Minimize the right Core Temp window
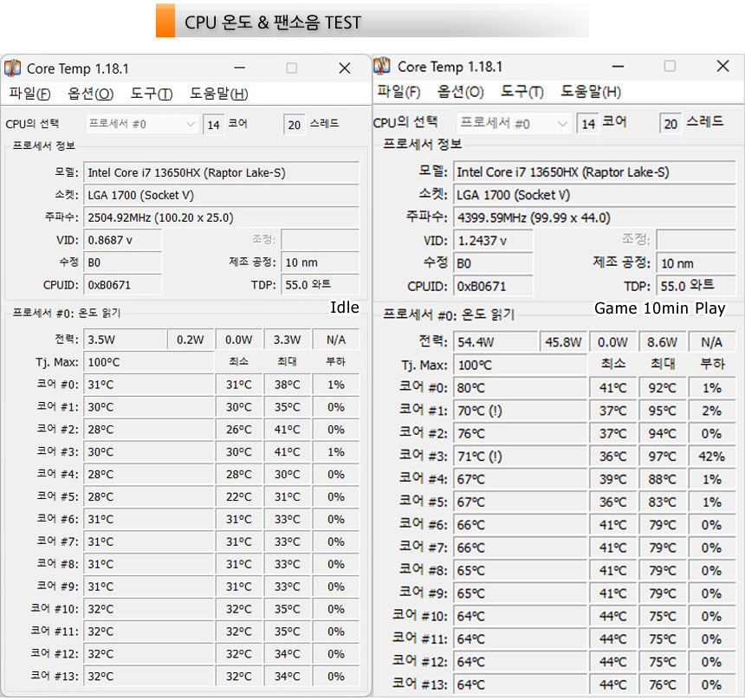The width and height of the screenshot is (745, 700). [617, 67]
